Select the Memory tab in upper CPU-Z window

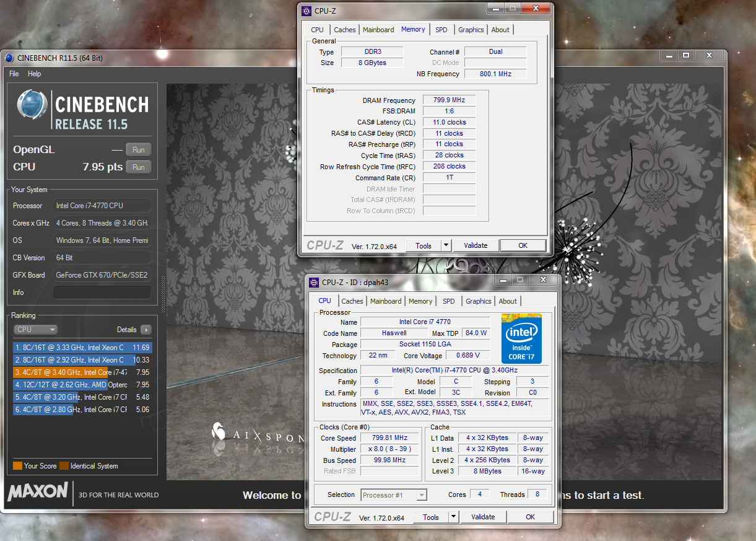tap(413, 29)
